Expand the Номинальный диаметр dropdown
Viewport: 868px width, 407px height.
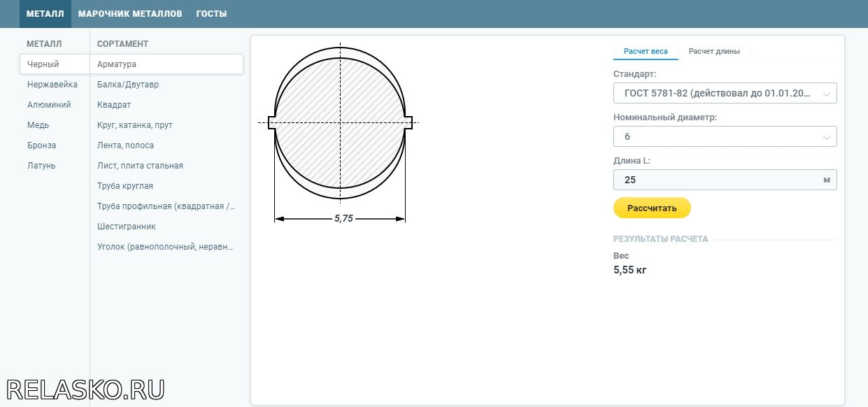click(725, 136)
